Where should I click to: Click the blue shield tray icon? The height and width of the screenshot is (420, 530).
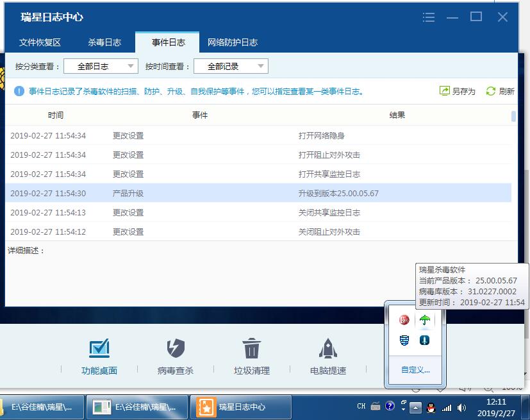(404, 340)
